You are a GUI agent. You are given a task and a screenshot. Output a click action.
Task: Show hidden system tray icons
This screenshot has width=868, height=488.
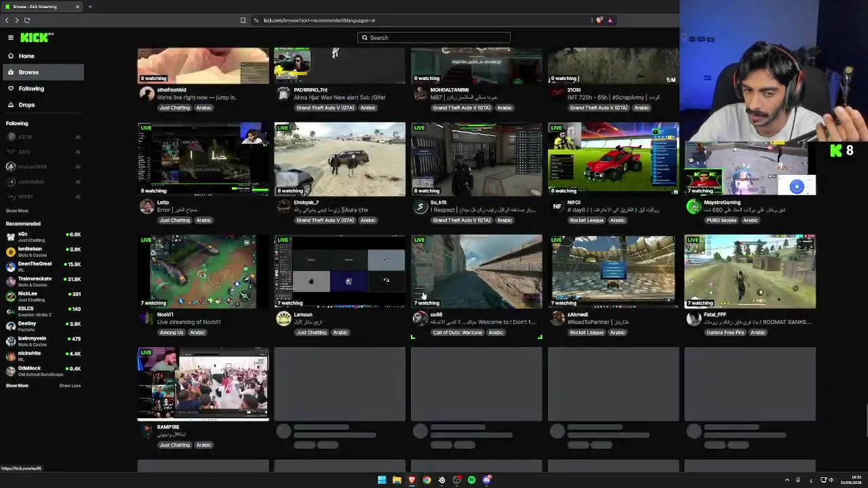[x=787, y=480]
